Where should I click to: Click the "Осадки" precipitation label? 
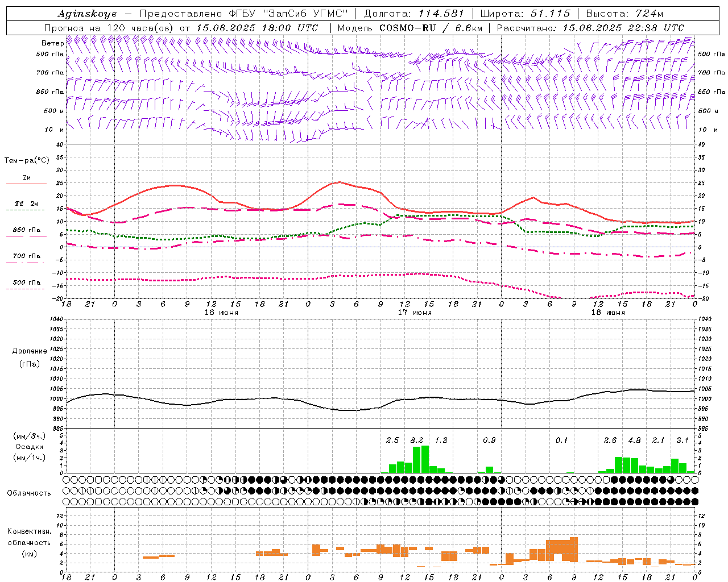(x=30, y=447)
